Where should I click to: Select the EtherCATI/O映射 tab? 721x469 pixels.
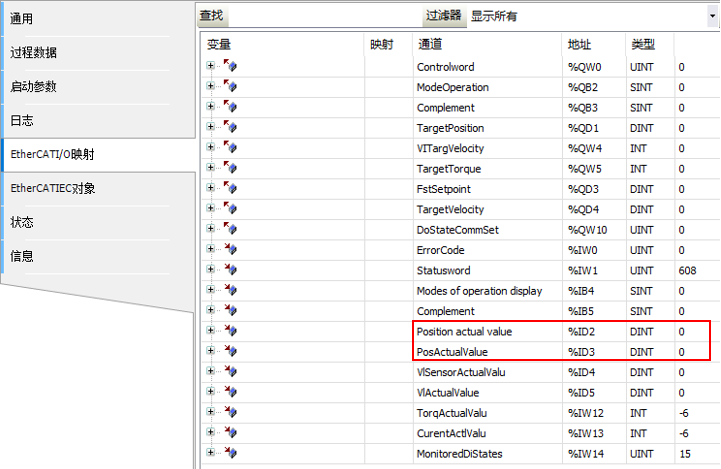99,154
